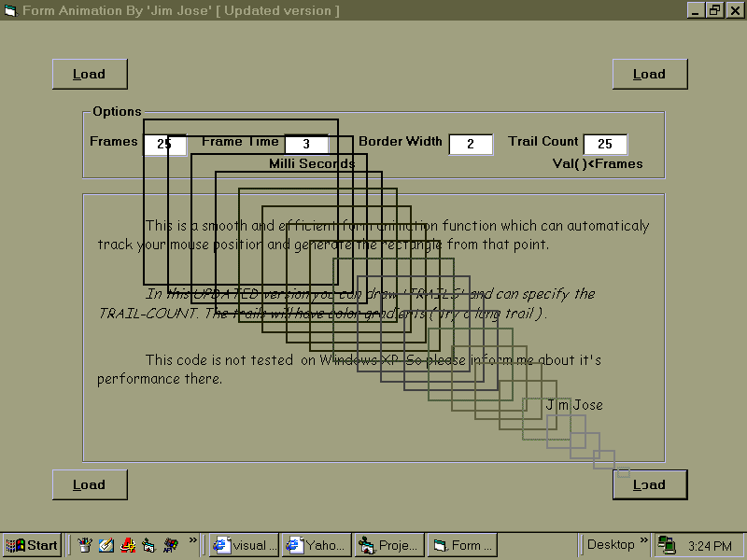This screenshot has height=560, width=747.
Task: Click the fourth Quick Launch icon
Action: (x=148, y=545)
